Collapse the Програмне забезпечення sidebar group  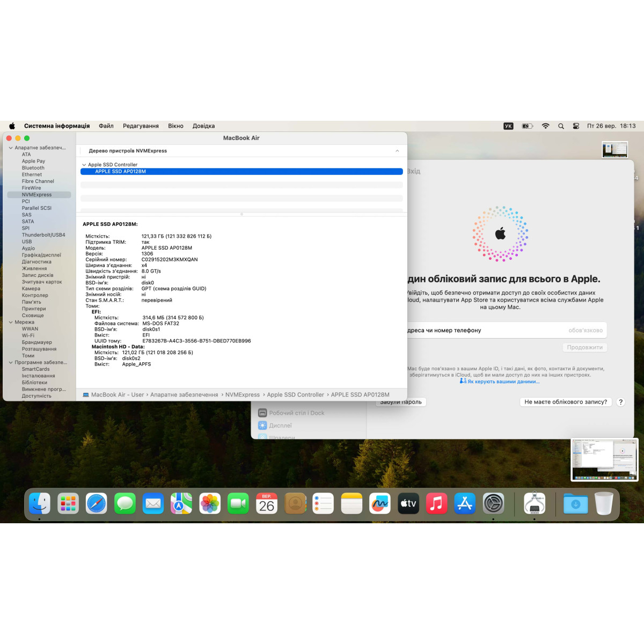[x=11, y=362]
